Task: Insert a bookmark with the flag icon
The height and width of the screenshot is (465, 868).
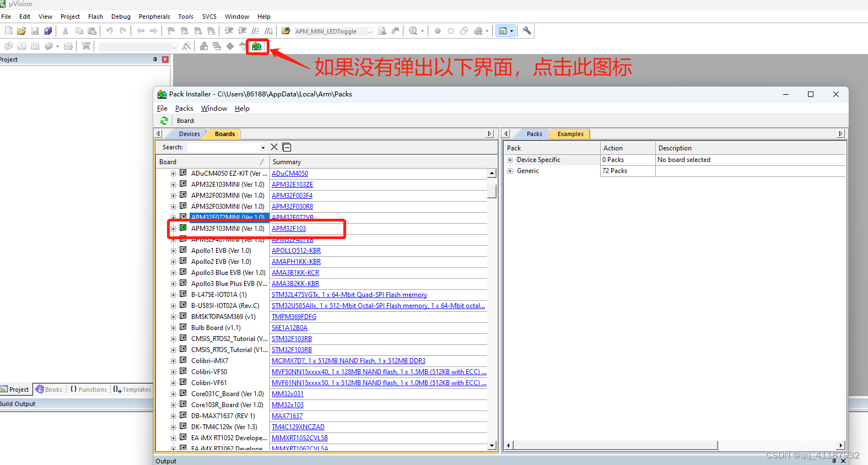Action: (171, 31)
